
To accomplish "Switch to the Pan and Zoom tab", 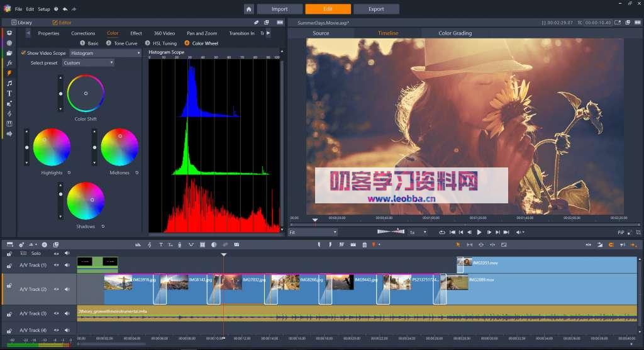I will pyautogui.click(x=202, y=33).
